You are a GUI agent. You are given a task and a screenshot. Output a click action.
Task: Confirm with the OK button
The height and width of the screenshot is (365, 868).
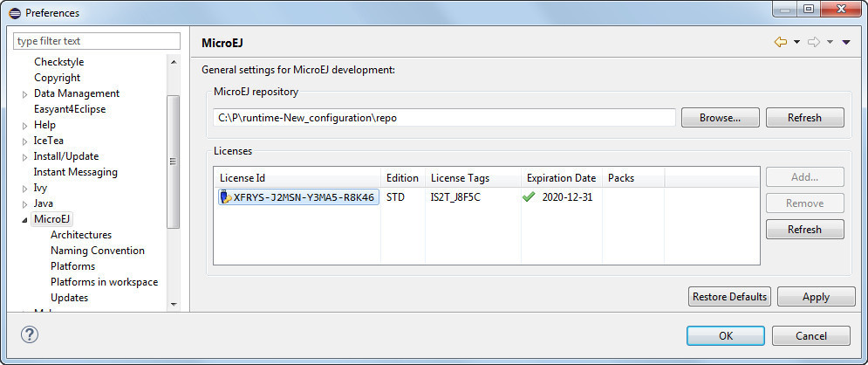(x=726, y=335)
